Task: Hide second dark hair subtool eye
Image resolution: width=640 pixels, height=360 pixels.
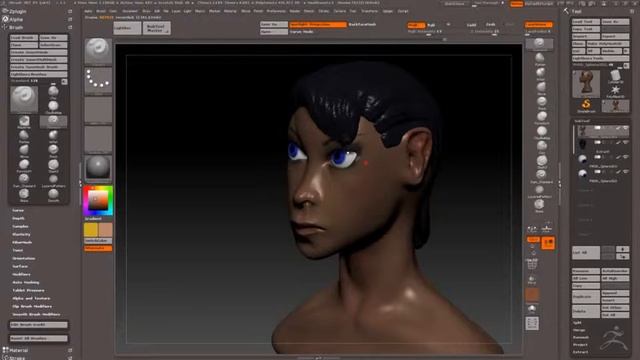Action: (x=626, y=142)
